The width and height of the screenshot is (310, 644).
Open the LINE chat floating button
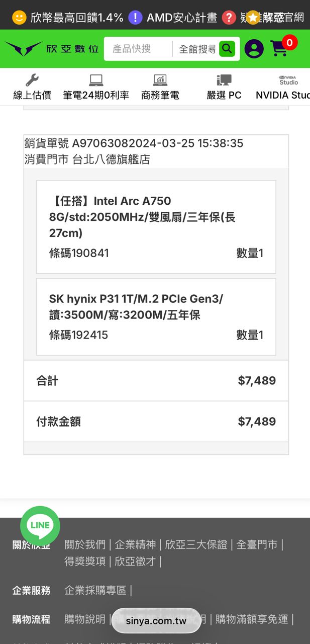tap(40, 525)
